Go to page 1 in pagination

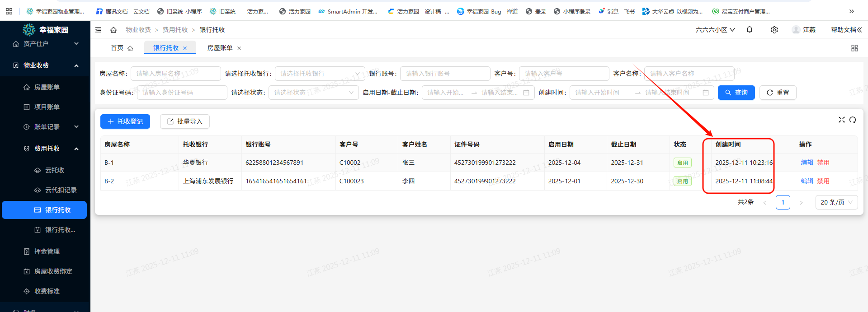click(x=783, y=202)
